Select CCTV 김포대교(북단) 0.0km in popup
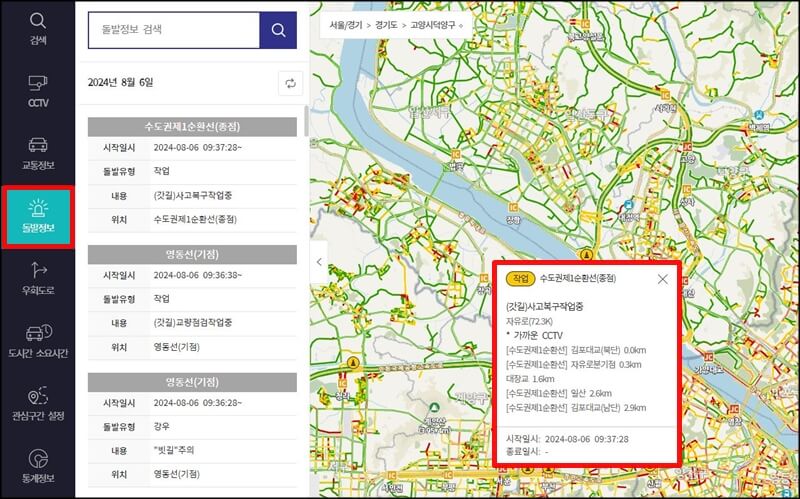800x499 pixels. point(576,350)
